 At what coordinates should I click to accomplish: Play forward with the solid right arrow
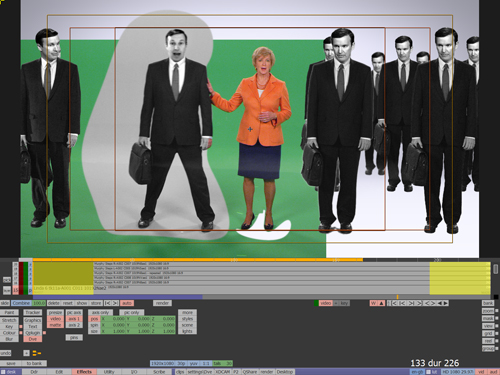(445, 303)
